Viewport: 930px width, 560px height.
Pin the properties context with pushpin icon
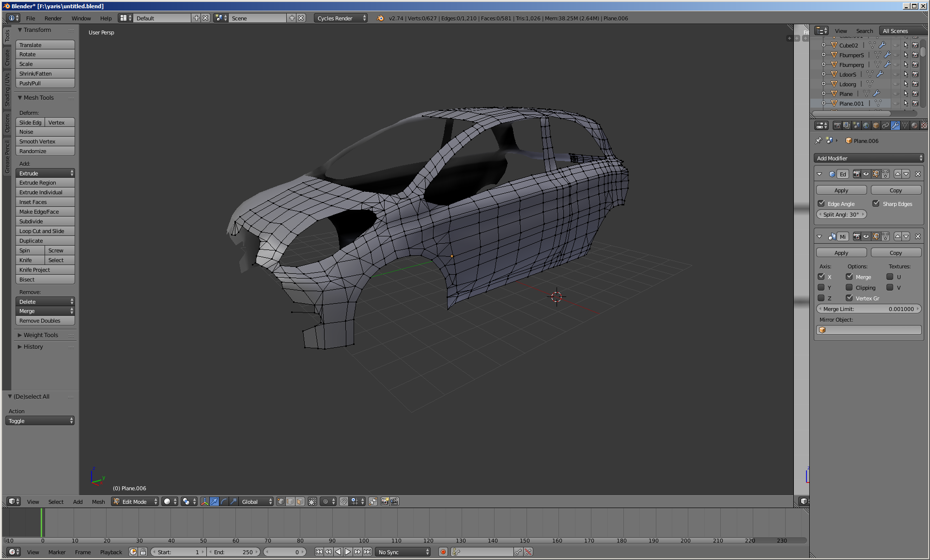[x=819, y=140]
